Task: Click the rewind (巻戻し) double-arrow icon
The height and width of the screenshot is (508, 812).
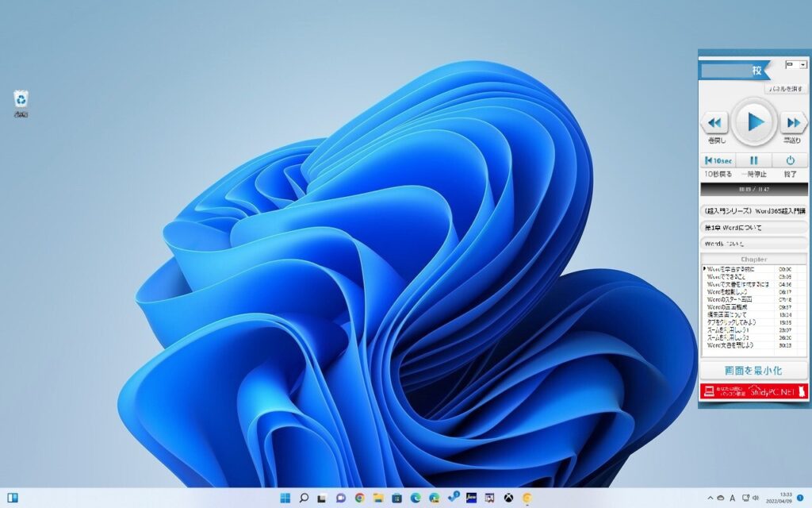Action: (x=714, y=122)
